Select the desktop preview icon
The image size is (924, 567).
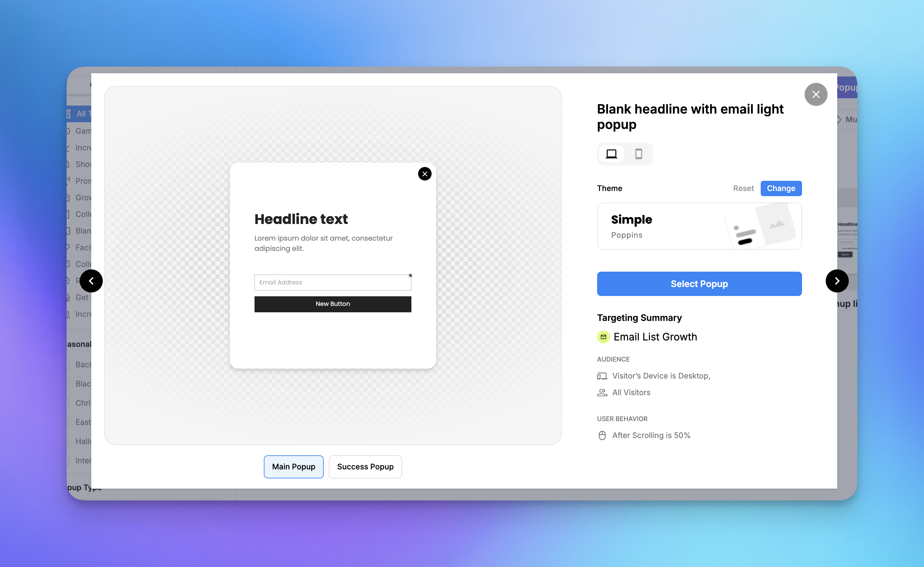612,154
